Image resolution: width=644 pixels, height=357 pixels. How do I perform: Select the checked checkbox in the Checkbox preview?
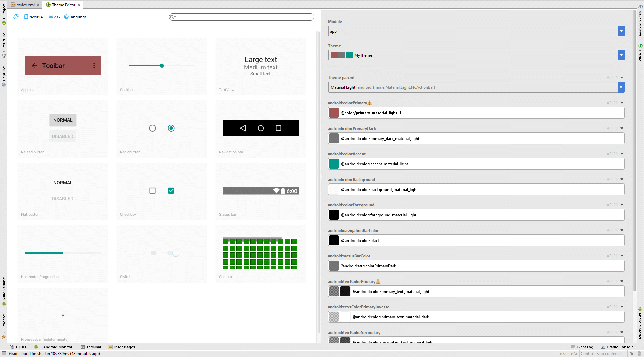coord(171,190)
